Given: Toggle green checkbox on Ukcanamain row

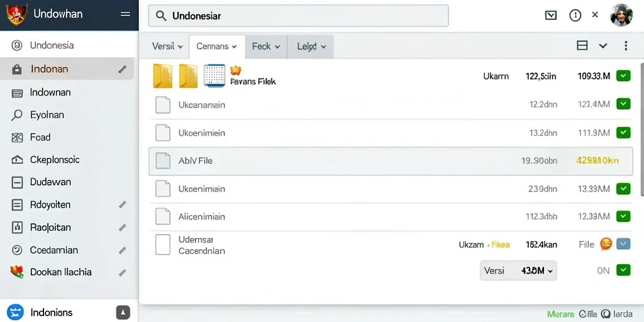Looking at the screenshot, I should pyautogui.click(x=623, y=104).
